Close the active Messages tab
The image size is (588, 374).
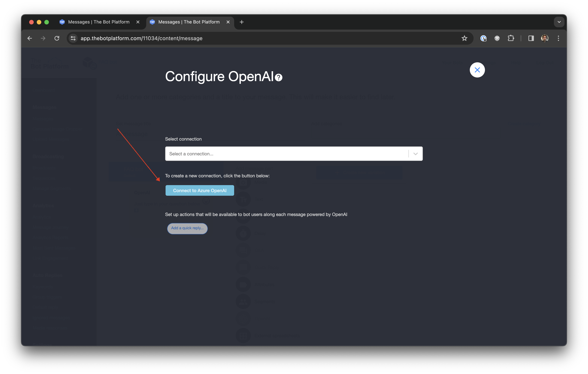point(228,22)
